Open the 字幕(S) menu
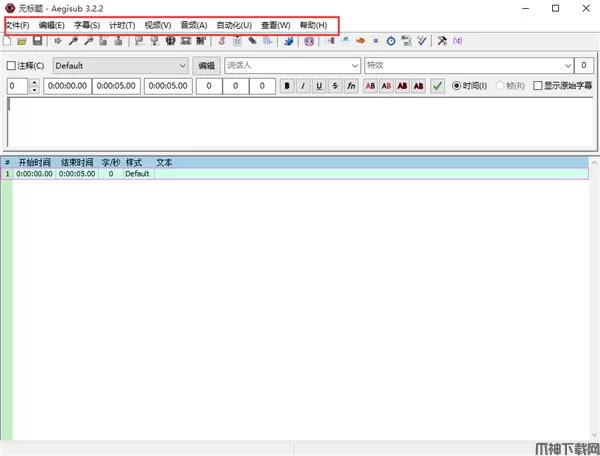 pos(87,24)
